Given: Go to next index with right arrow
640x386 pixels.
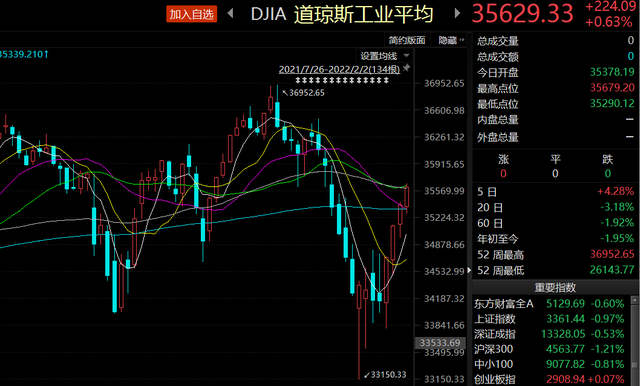Looking at the screenshot, I should [x=457, y=13].
